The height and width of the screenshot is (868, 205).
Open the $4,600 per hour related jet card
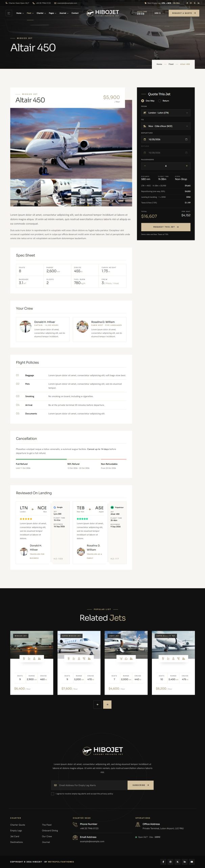tap(126, 663)
